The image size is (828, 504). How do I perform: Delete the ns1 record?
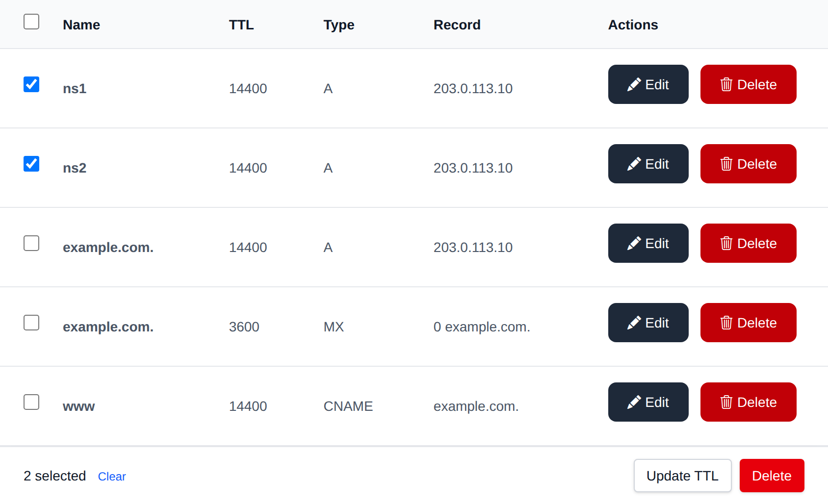(748, 84)
